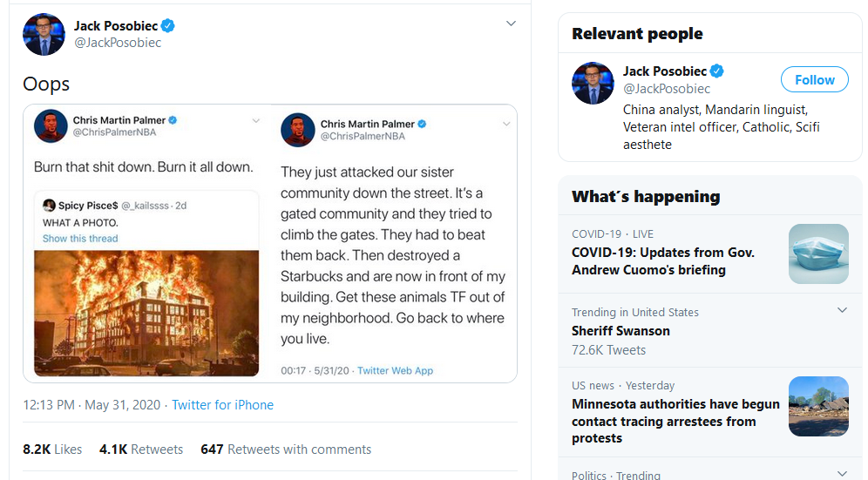Open the tweet options chevron menu

pyautogui.click(x=511, y=24)
